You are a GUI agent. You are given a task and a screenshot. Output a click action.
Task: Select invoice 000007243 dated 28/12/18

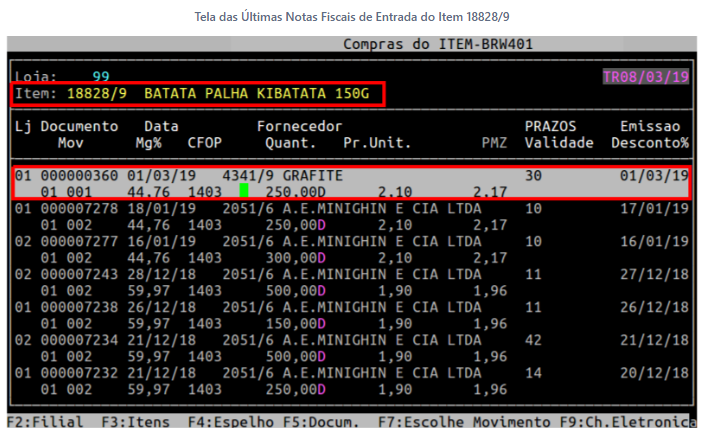point(79,274)
